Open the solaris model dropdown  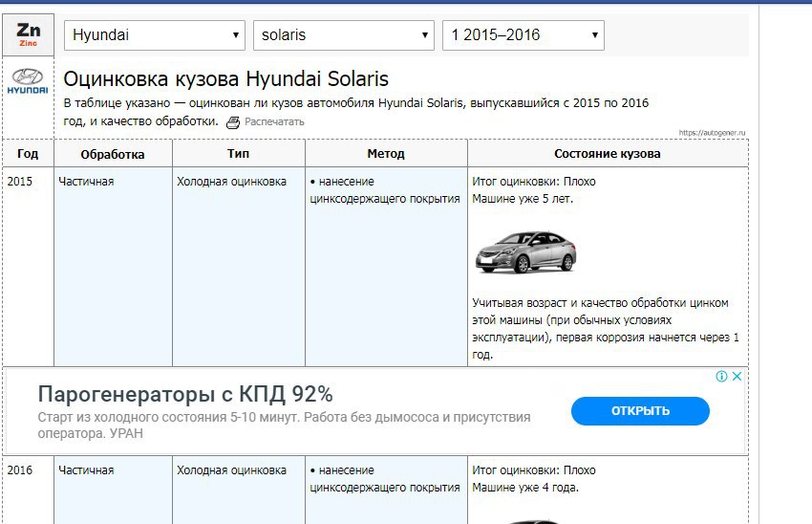pyautogui.click(x=343, y=35)
